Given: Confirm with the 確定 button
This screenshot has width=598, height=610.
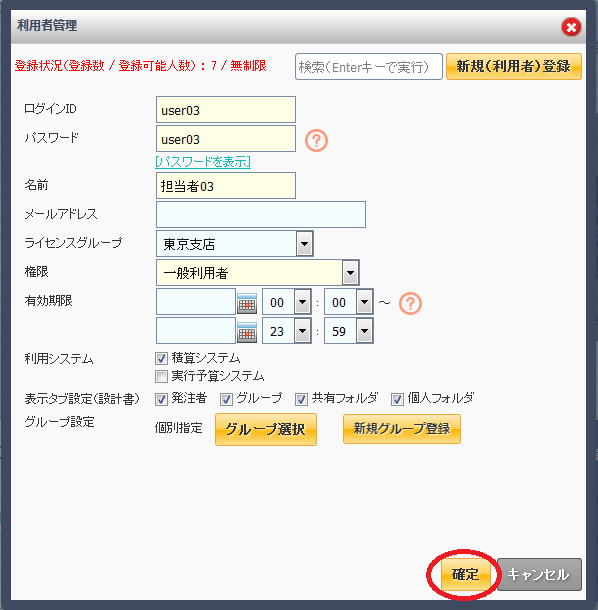Looking at the screenshot, I should click(x=465, y=574).
